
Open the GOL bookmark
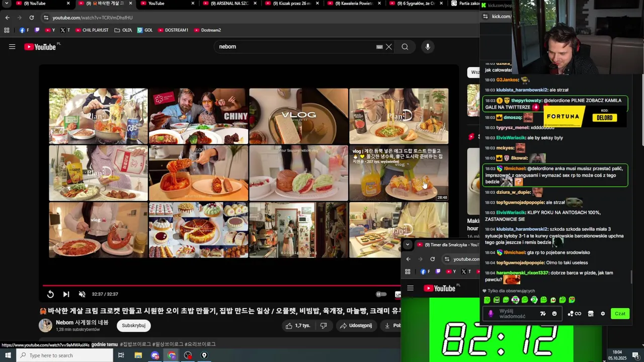pyautogui.click(x=145, y=30)
